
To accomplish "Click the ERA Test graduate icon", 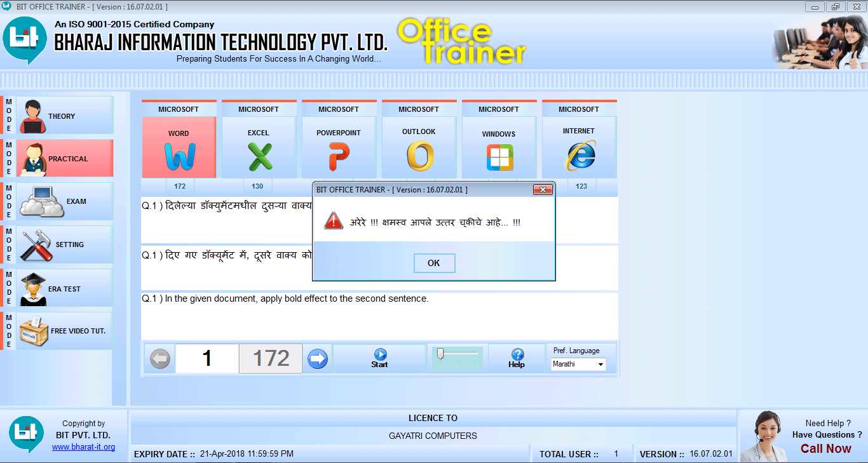I will (32, 289).
